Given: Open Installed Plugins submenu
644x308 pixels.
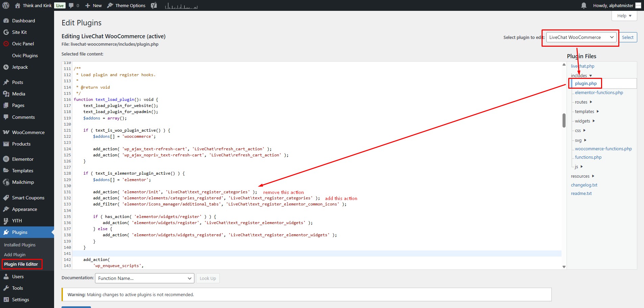Looking at the screenshot, I should pyautogui.click(x=20, y=245).
